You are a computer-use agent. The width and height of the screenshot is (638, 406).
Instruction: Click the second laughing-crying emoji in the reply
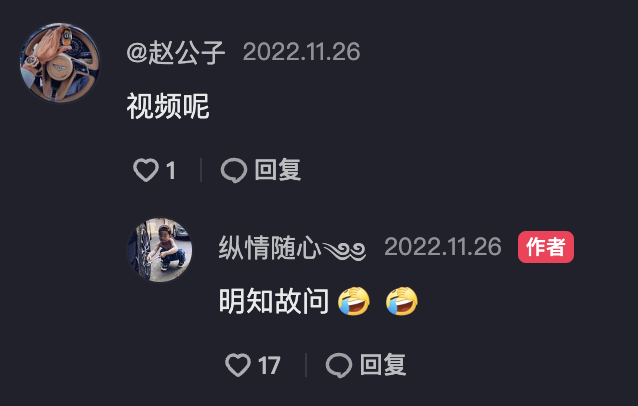402,301
